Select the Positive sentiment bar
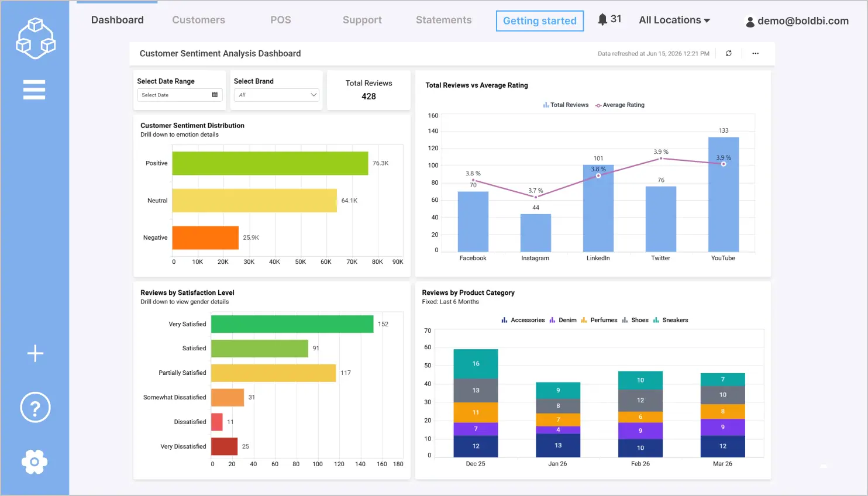The image size is (868, 496). [270, 163]
